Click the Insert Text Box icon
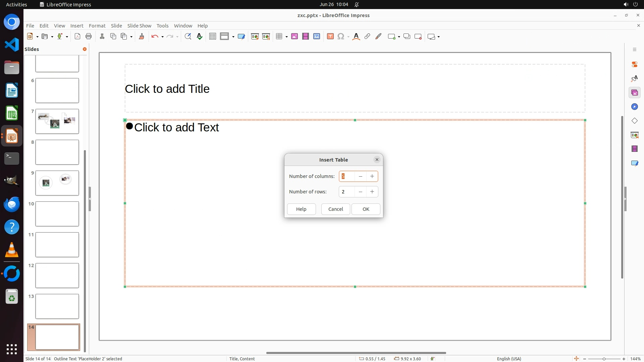 pyautogui.click(x=330, y=37)
